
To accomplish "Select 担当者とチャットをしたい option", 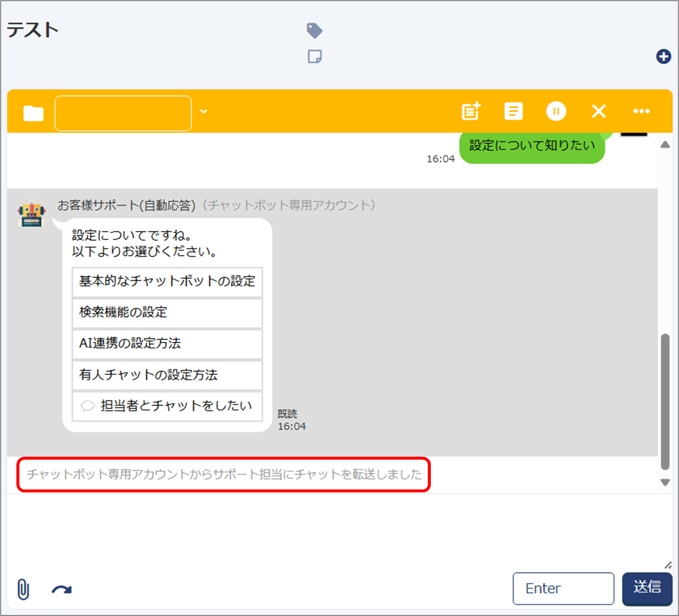I will click(167, 407).
